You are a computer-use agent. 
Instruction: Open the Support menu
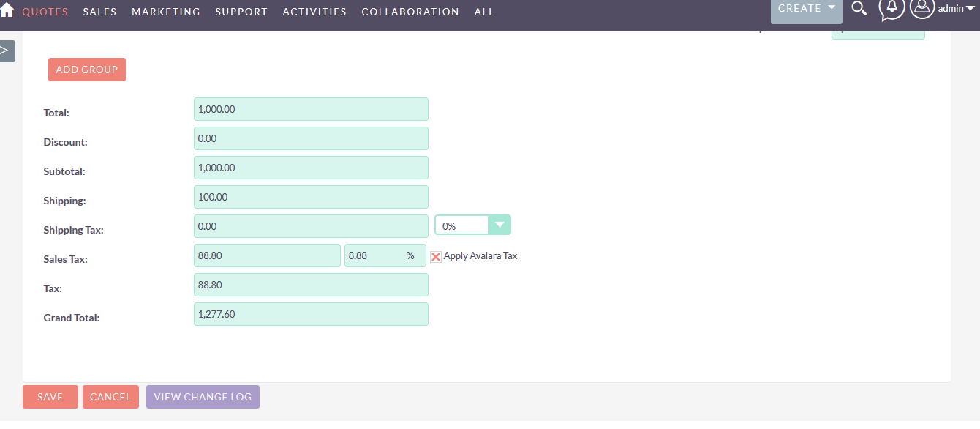click(x=241, y=12)
